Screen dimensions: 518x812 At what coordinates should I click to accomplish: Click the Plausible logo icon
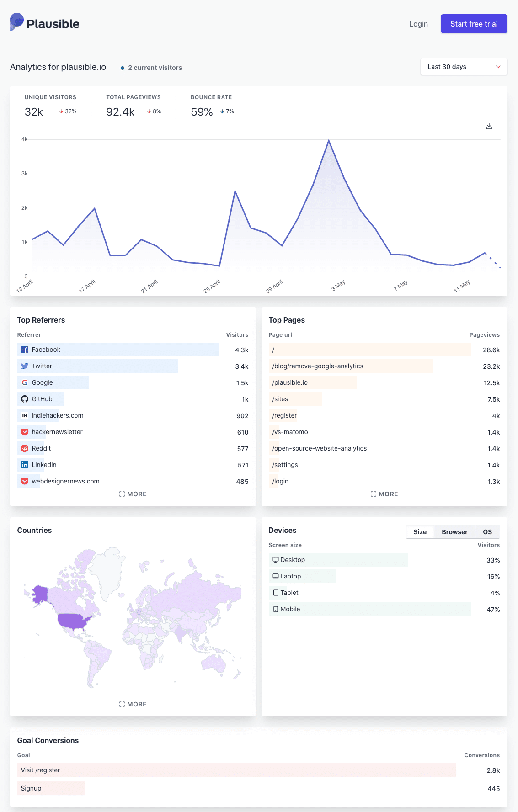coord(17,22)
